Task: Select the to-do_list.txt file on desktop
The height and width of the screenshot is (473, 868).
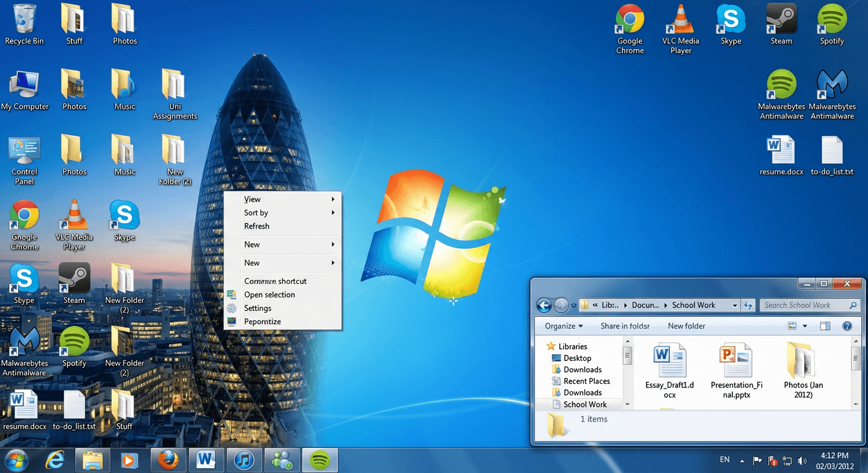Action: point(832,156)
